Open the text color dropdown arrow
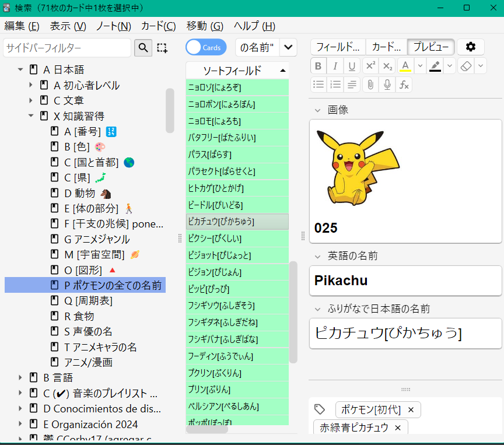This screenshot has height=445, width=504. click(420, 66)
